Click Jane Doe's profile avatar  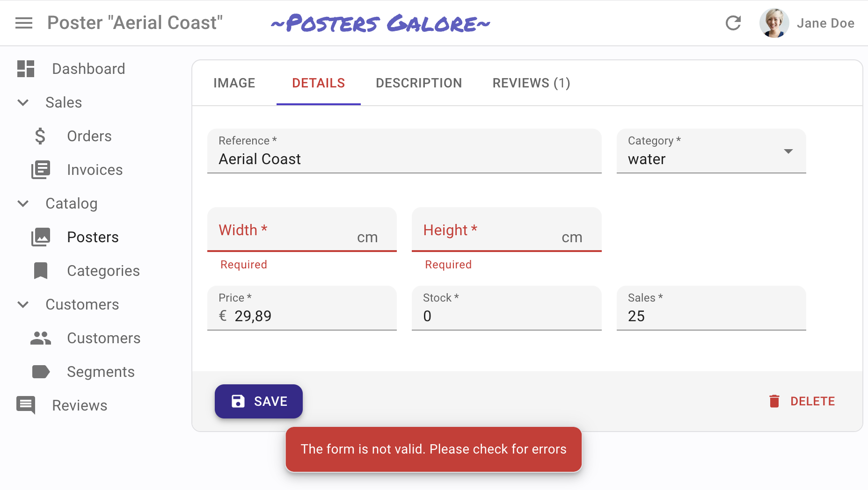[x=774, y=22]
